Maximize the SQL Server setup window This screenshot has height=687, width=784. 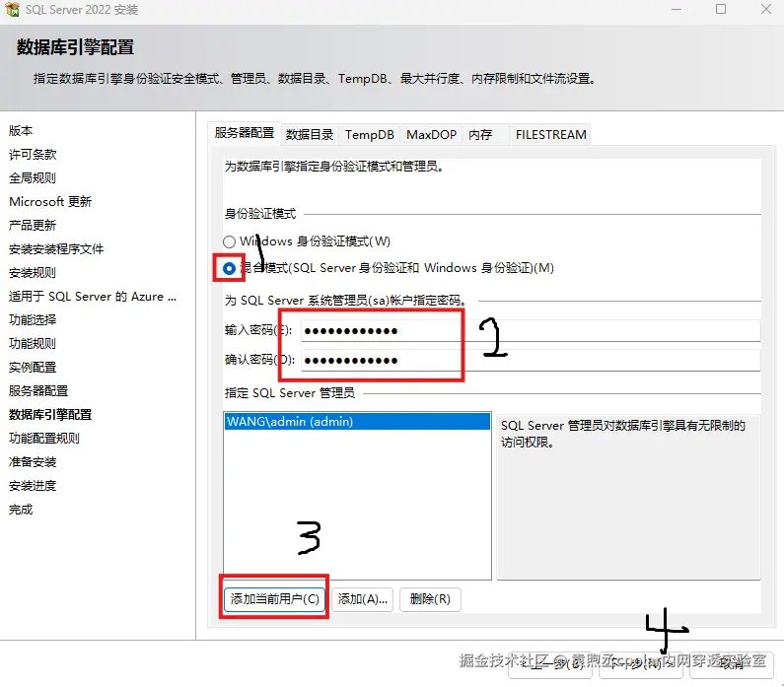pyautogui.click(x=721, y=9)
